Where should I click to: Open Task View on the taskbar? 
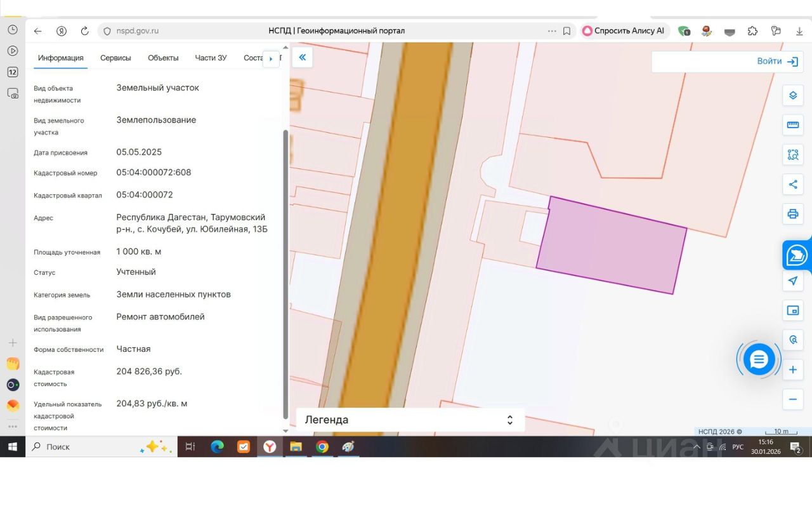190,447
